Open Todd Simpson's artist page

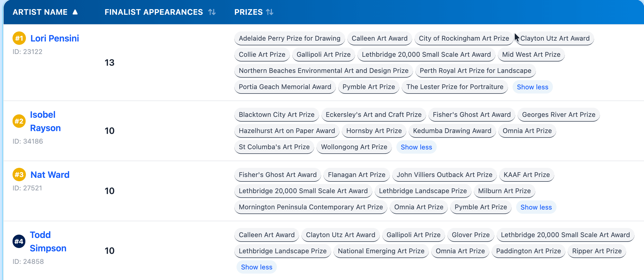click(x=48, y=241)
